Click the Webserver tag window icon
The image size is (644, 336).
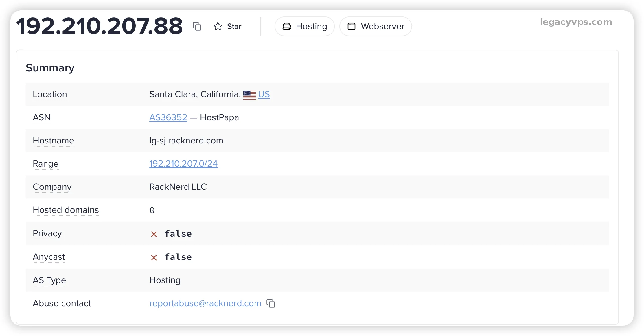(x=351, y=26)
